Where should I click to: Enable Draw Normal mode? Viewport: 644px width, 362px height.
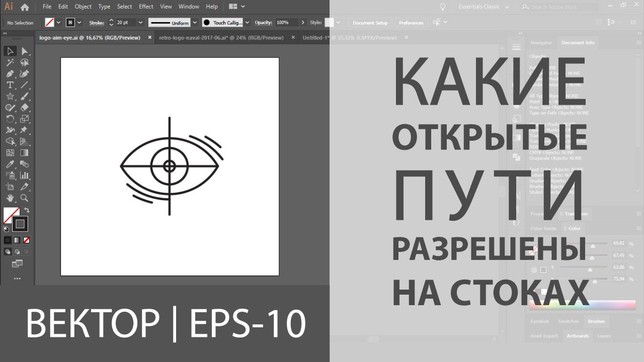click(8, 251)
